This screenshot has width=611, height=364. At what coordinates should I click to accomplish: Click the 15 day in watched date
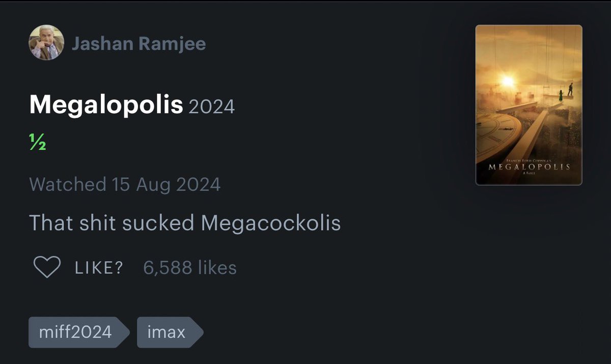[121, 184]
